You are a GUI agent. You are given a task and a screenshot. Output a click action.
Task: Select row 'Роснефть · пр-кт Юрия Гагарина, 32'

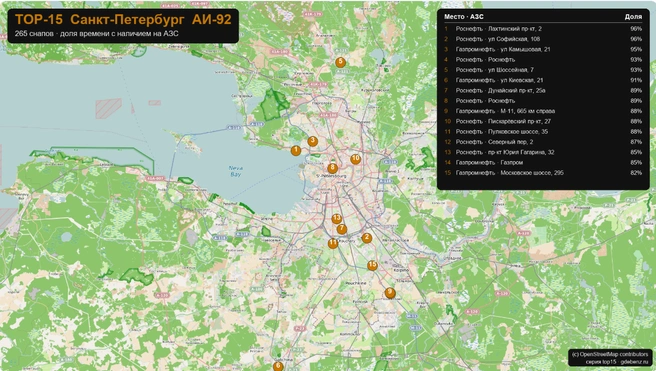pos(543,152)
